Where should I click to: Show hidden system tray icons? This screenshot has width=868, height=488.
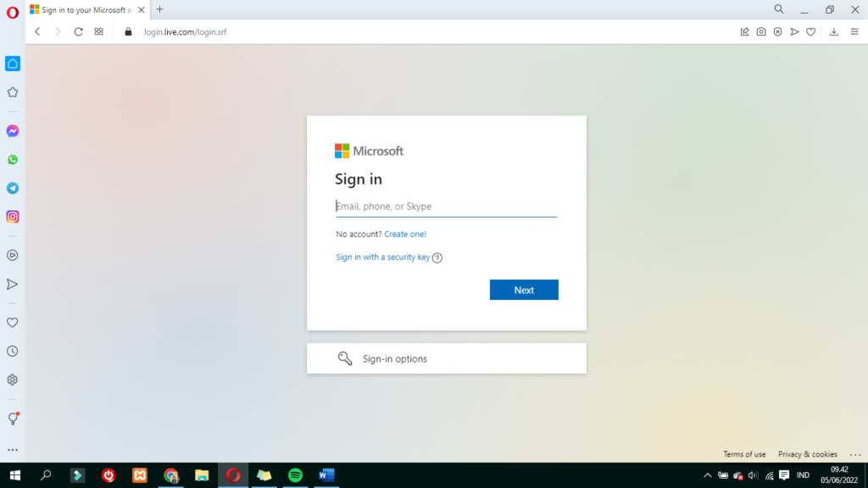[x=708, y=475]
